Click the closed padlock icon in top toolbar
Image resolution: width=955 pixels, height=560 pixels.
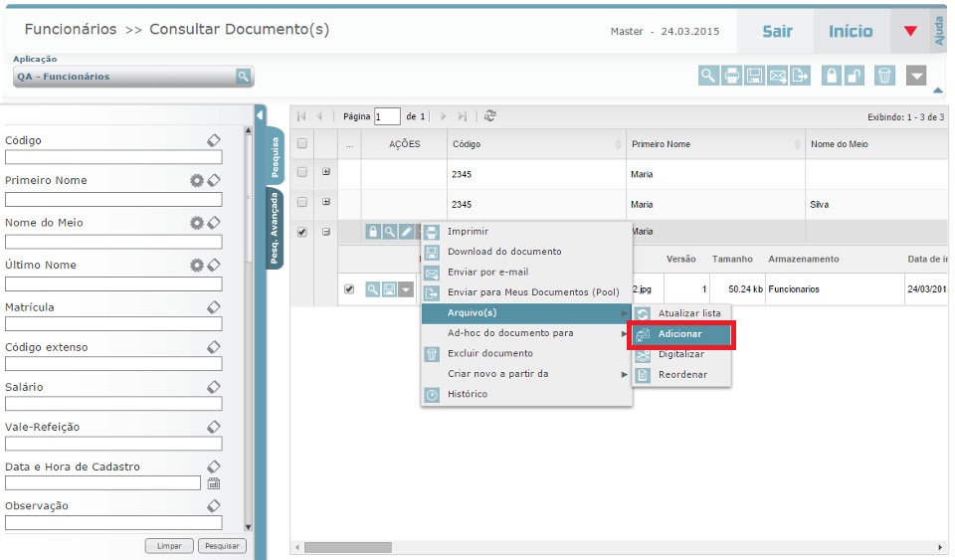point(831,76)
